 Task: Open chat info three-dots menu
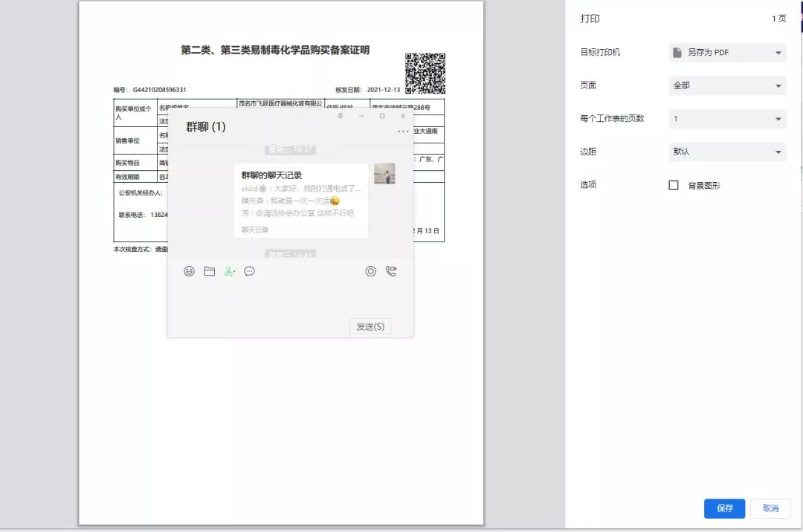[x=403, y=132]
